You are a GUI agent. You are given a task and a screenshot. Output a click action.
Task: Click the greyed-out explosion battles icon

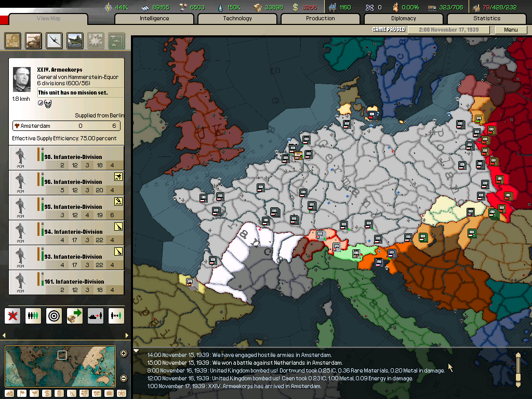tap(96, 41)
